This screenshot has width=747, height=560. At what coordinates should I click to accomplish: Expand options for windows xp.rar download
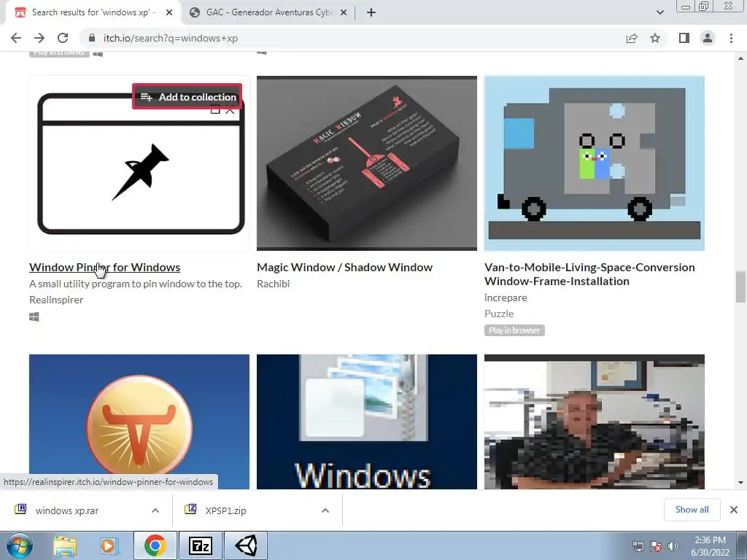coord(155,510)
